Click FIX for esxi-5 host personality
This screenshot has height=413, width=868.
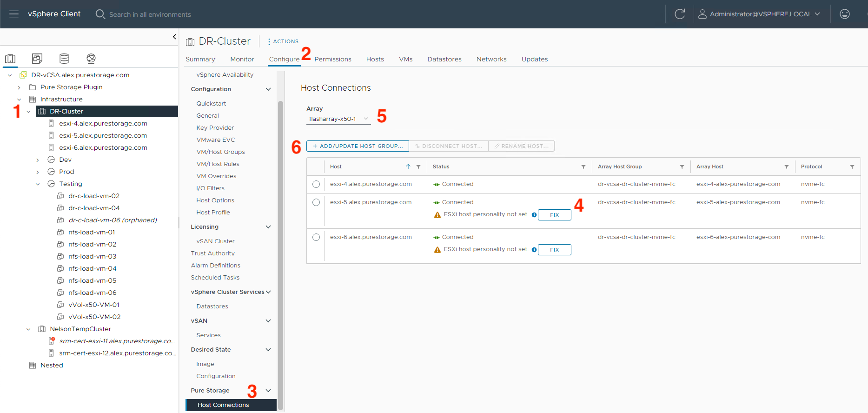555,215
